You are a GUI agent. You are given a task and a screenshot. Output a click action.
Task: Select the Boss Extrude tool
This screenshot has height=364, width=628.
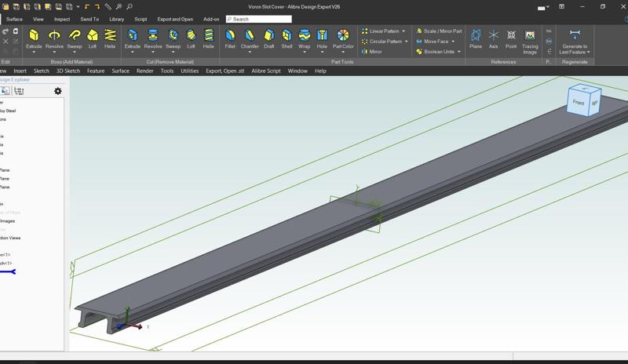pyautogui.click(x=34, y=38)
